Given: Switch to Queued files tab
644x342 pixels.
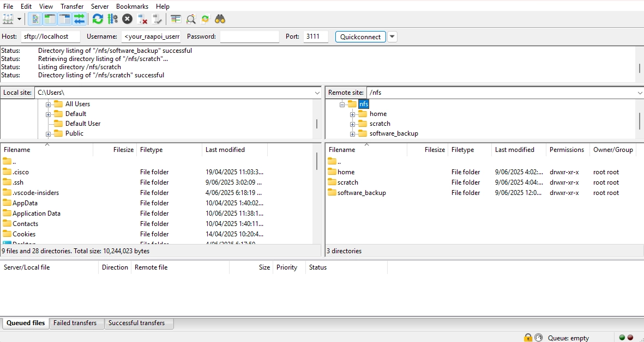Looking at the screenshot, I should pyautogui.click(x=26, y=323).
